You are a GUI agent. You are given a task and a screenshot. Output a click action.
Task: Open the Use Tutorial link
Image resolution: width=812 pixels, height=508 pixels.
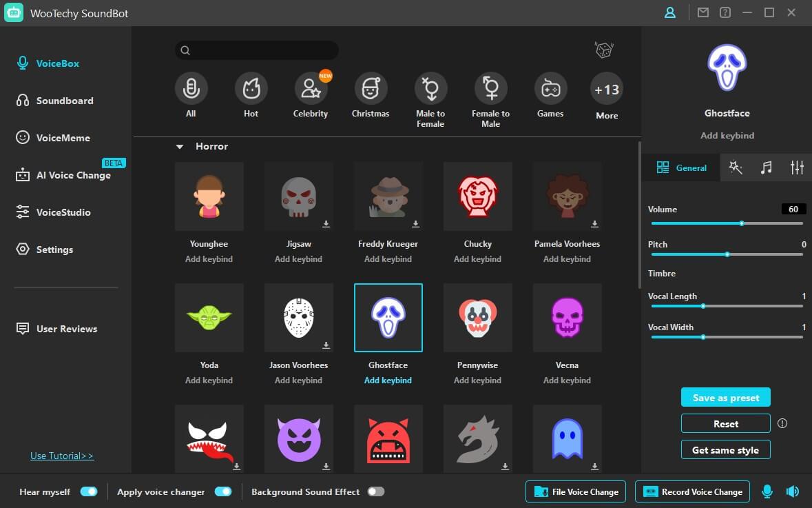pyautogui.click(x=62, y=456)
